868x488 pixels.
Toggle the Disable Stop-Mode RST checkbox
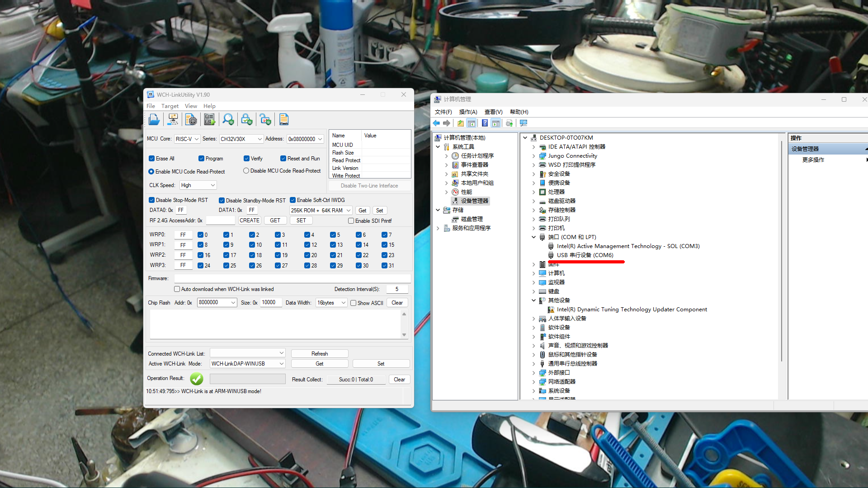[152, 200]
